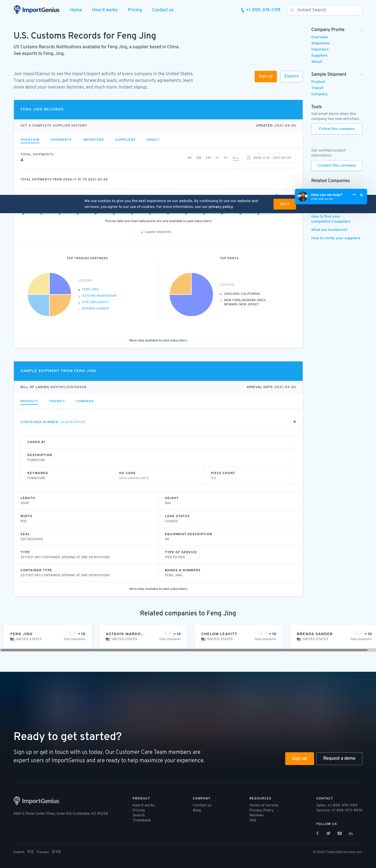Open ASTGHIK MARKOSYAN in trading partners legend
376x868 pixels.
[x=99, y=296]
